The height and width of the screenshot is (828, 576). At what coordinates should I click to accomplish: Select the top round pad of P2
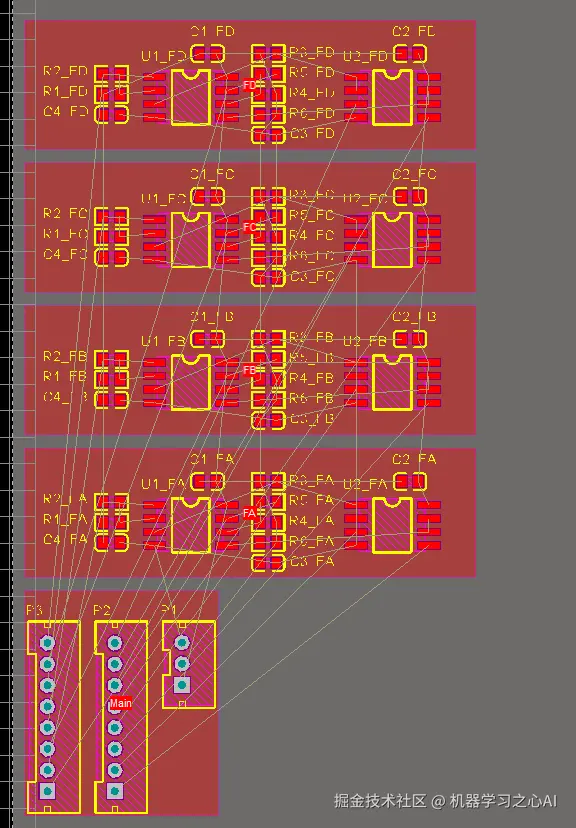pyautogui.click(x=115, y=643)
